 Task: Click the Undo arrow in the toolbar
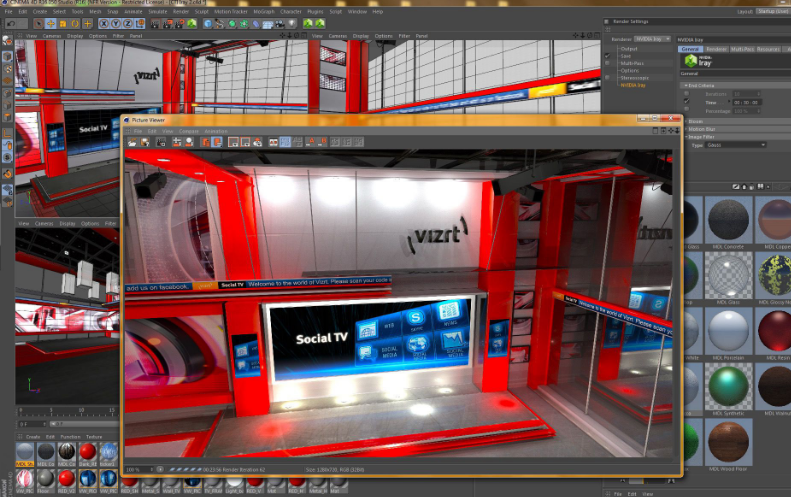11,24
